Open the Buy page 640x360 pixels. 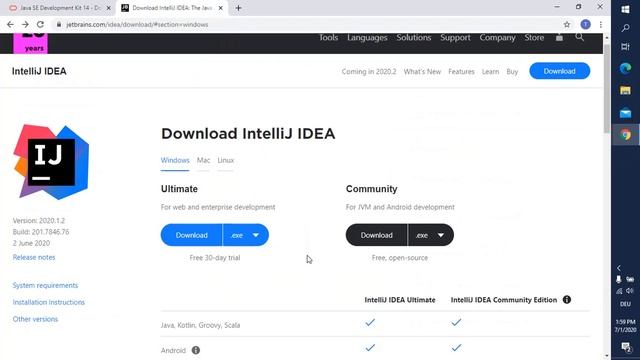point(512,71)
